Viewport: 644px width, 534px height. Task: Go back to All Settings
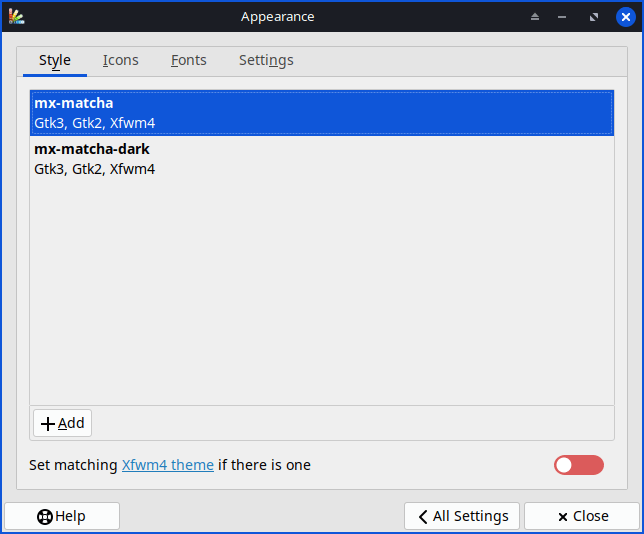(x=462, y=516)
